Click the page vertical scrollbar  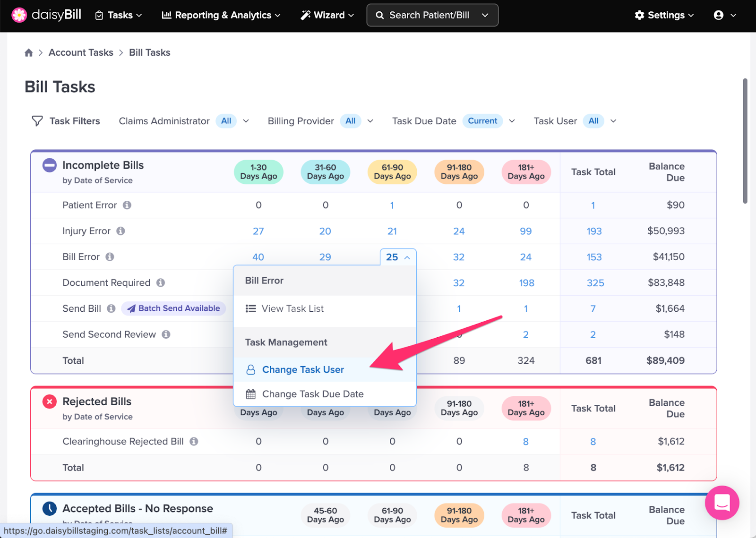[x=745, y=141]
